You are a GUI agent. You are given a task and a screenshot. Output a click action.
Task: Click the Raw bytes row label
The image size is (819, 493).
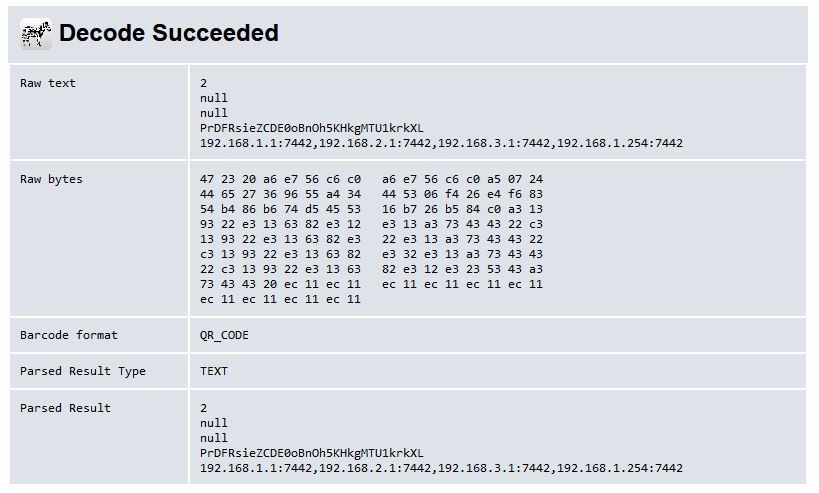pos(51,179)
